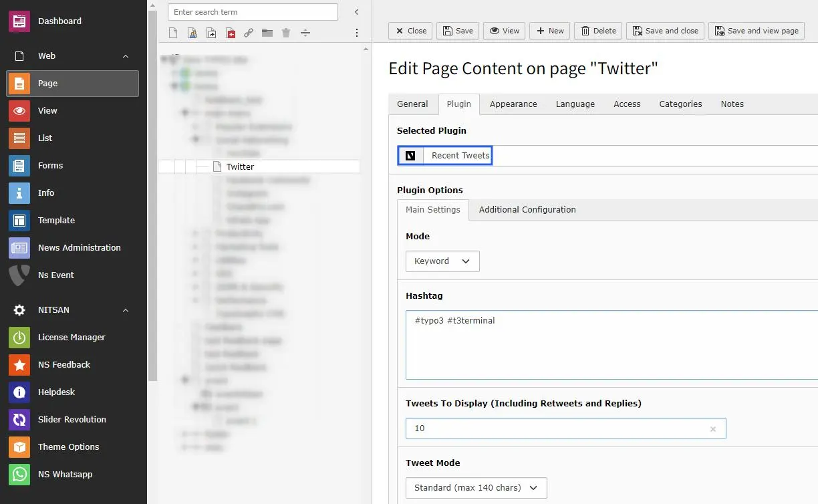Open the Theme Options cube icon
Viewport: 818px width, 504px height.
point(19,447)
